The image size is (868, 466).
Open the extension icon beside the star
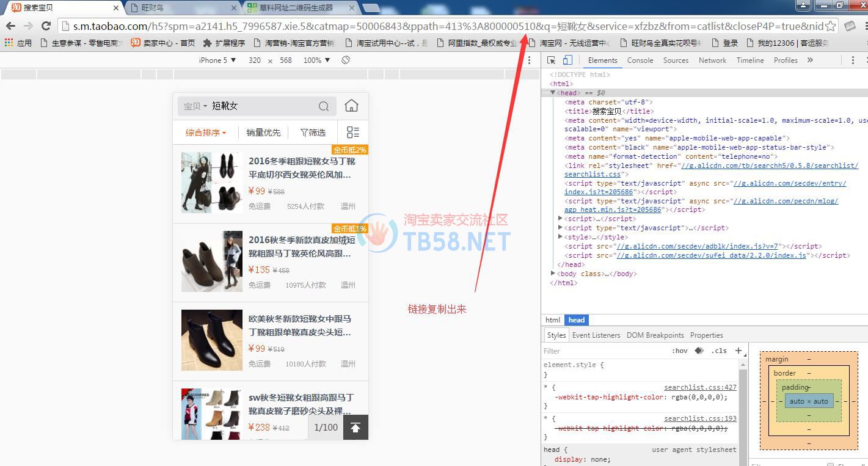850,26
